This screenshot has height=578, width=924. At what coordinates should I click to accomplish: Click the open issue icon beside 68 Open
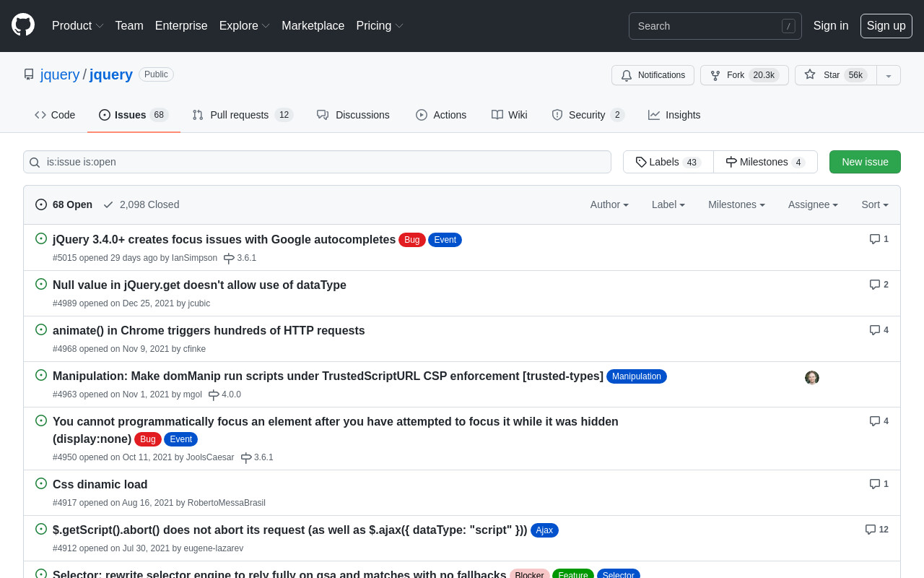(41, 204)
